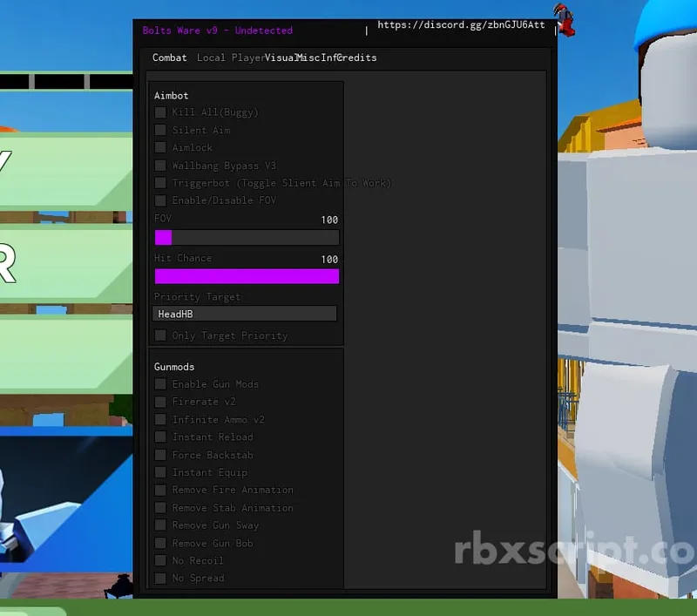Screen dimensions: 697x616
Task: Toggle Infinite Ammo v2
Action: (x=160, y=419)
